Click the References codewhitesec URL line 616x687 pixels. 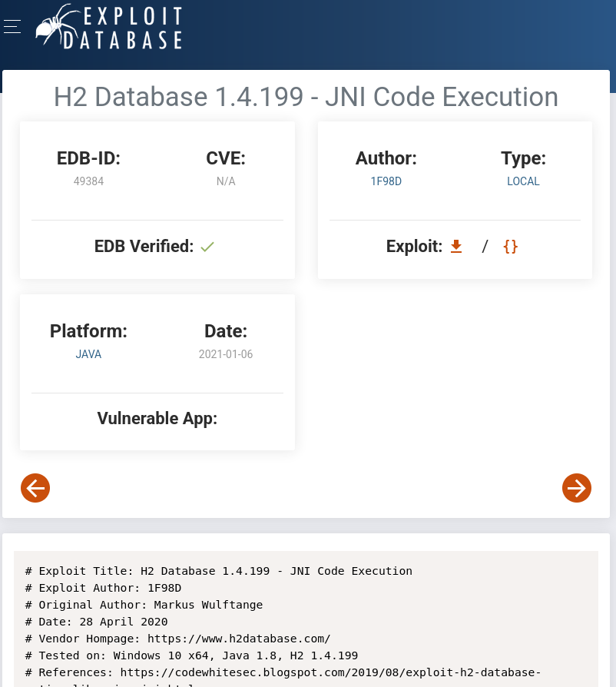(283, 672)
